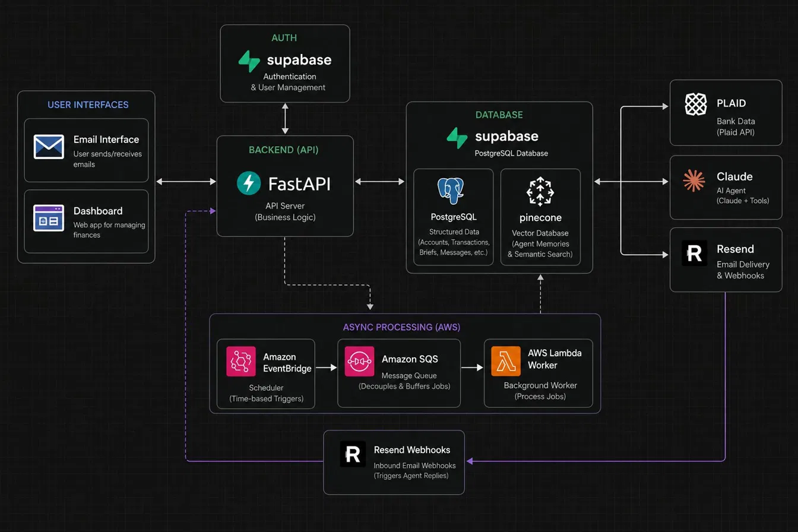This screenshot has height=532, width=798.
Task: Click the 'Amazon EventBridge' title text
Action: click(287, 363)
